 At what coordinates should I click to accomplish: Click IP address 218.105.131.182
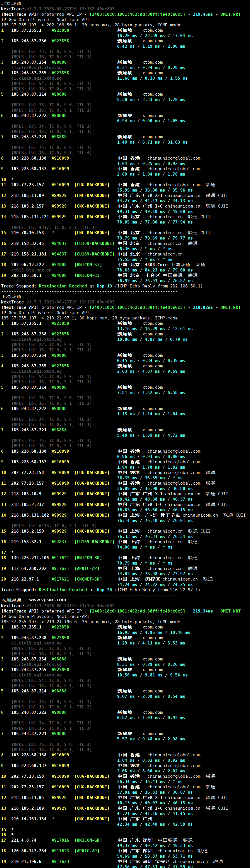(30, 515)
